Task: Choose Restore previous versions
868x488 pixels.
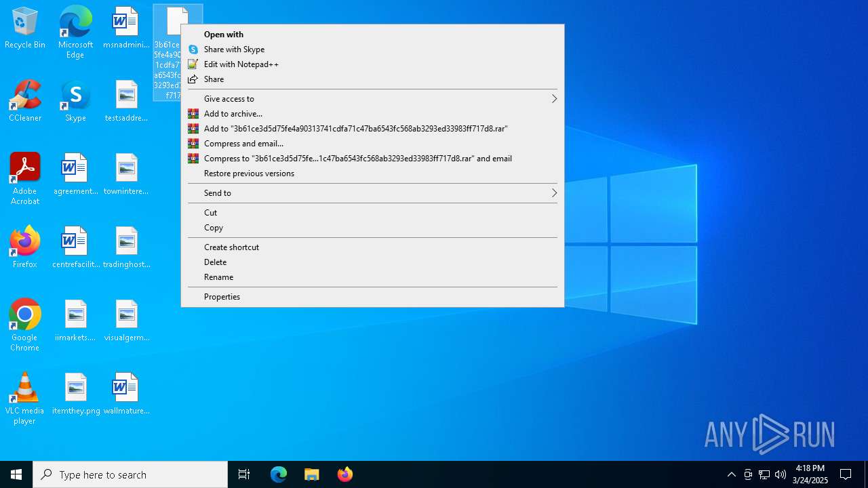Action: (372, 174)
